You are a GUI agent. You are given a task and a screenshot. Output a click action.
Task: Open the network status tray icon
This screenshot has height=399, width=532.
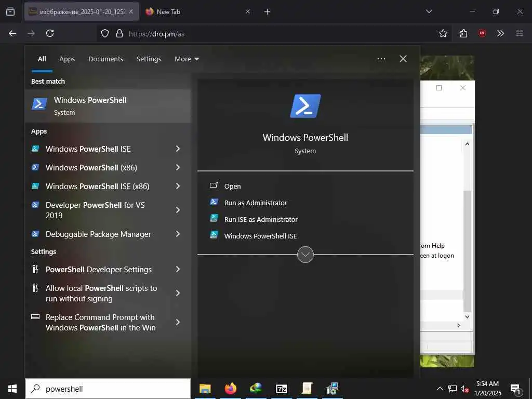453,389
